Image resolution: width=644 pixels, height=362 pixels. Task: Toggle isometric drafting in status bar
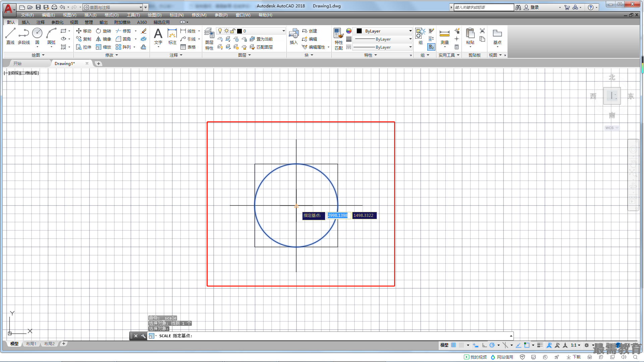505,345
